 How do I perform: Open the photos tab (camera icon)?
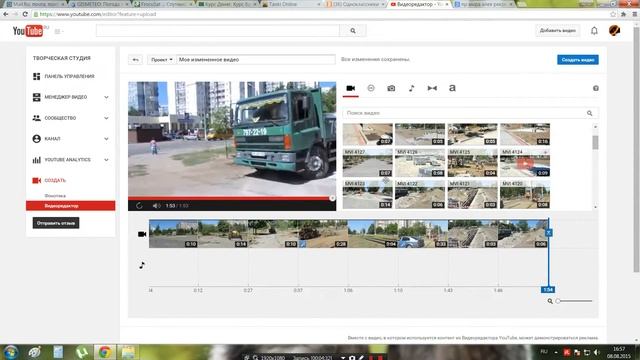(391, 88)
